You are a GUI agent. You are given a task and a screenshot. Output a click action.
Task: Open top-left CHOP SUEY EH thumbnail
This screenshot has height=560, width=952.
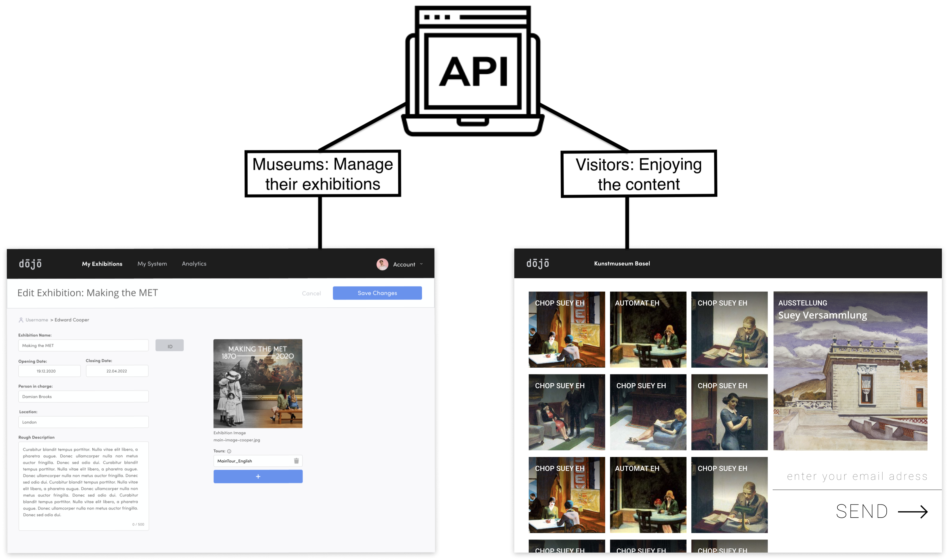567,329
